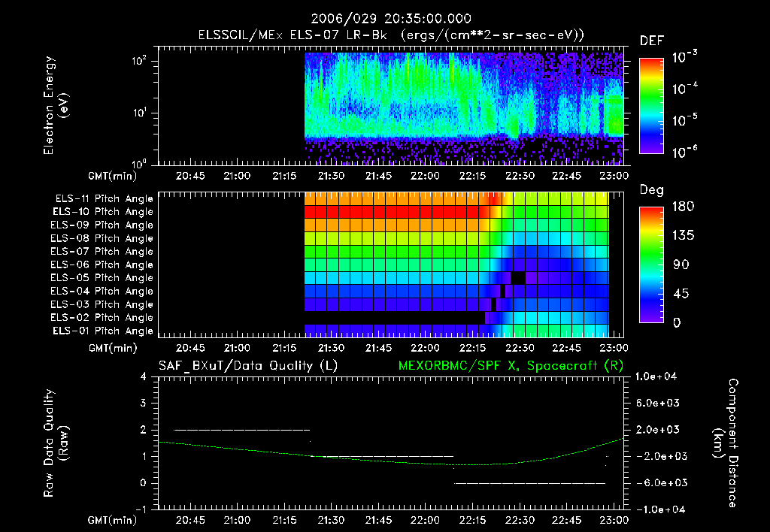Select the ELS-07 Pitch Angle row label

point(102,251)
